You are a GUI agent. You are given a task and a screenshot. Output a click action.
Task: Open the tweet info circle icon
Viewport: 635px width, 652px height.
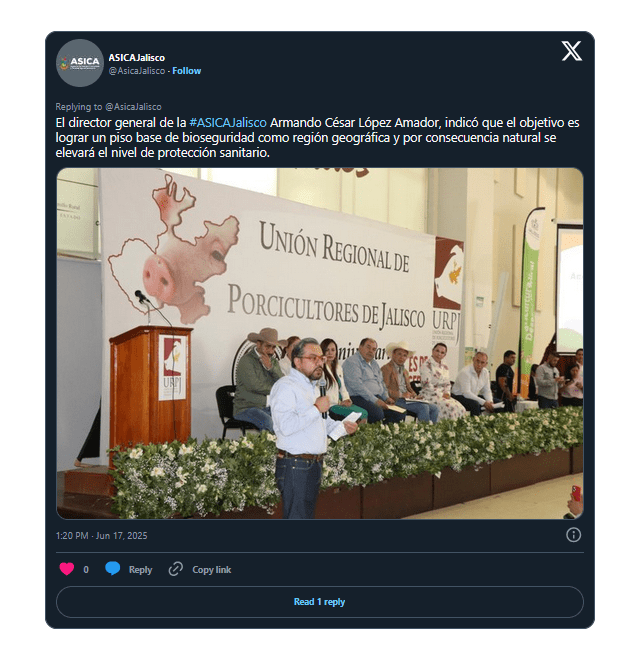[573, 535]
